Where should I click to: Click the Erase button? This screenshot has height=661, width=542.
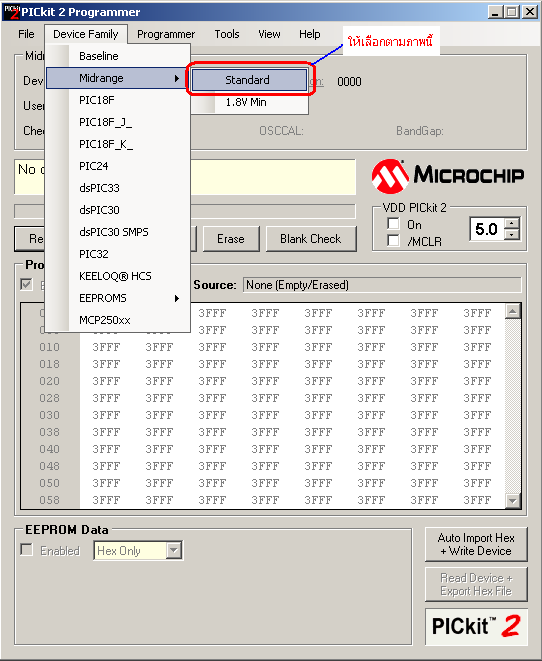click(x=231, y=239)
